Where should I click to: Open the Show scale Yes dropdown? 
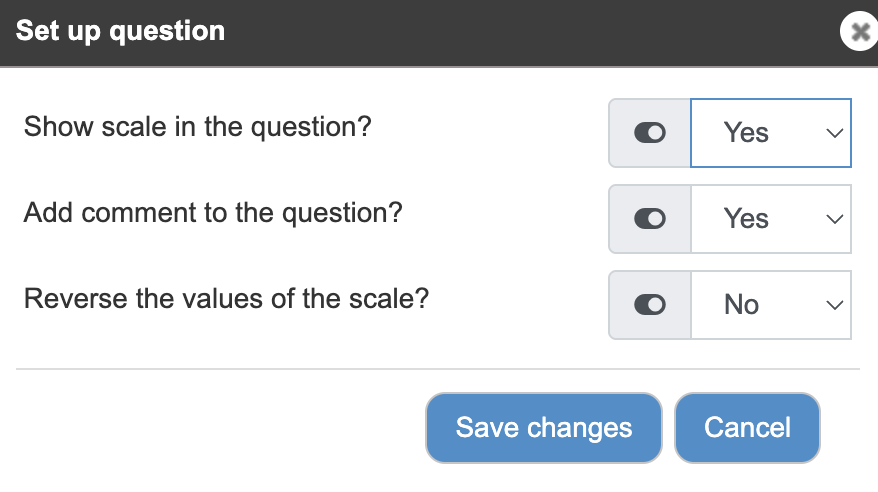[x=771, y=133]
